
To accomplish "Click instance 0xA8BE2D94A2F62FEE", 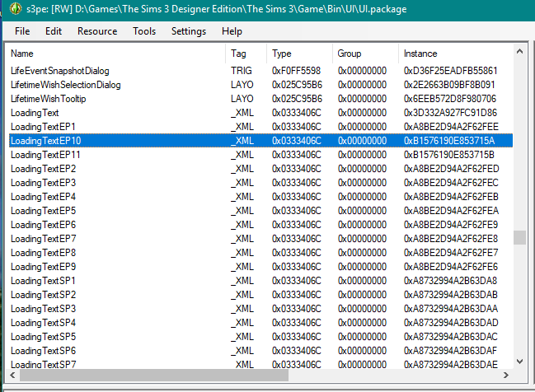I will (x=451, y=127).
